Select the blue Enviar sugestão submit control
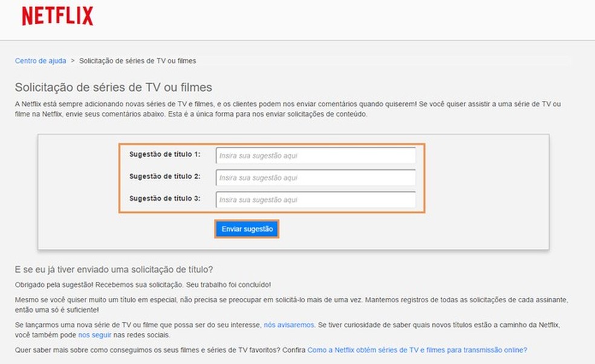This screenshot has width=595, height=364. tap(246, 229)
